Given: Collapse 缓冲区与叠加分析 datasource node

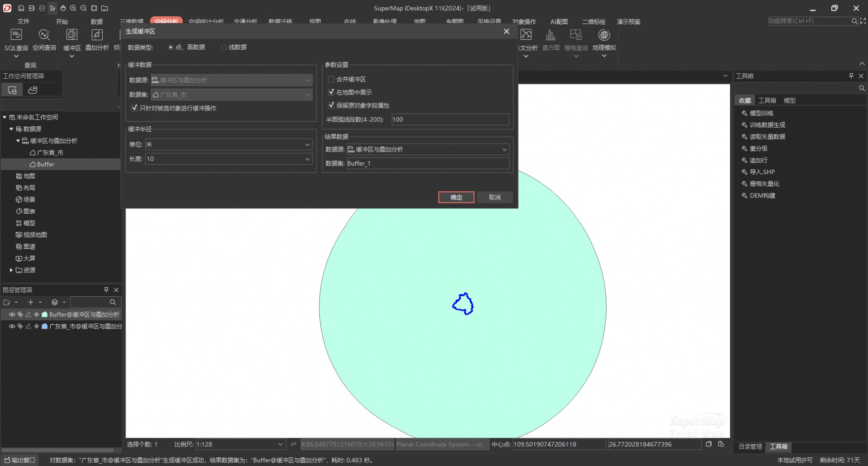Looking at the screenshot, I should [x=18, y=141].
